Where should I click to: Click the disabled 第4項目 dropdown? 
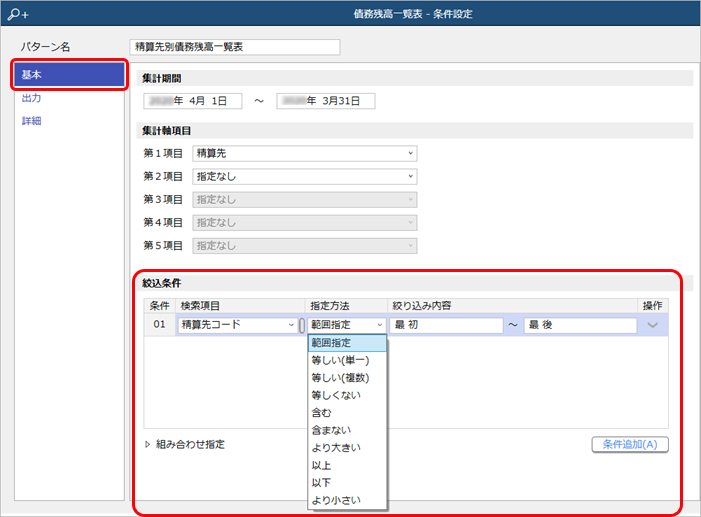[x=305, y=223]
